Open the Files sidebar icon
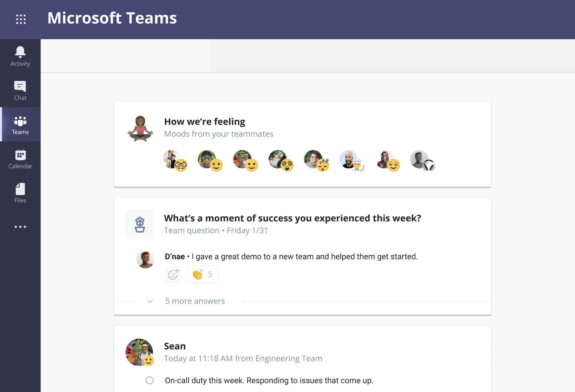 click(20, 193)
